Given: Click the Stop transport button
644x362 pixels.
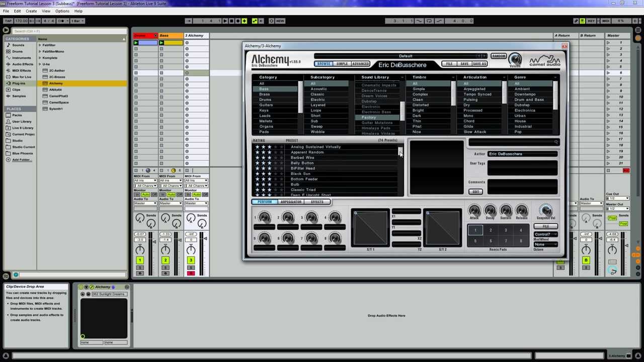Looking at the screenshot, I should 231,21.
